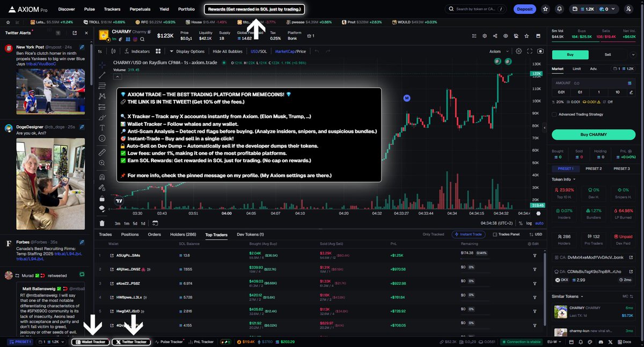Open notifications bell in top header
This screenshot has width=644, height=347.
pyautogui.click(x=560, y=9)
